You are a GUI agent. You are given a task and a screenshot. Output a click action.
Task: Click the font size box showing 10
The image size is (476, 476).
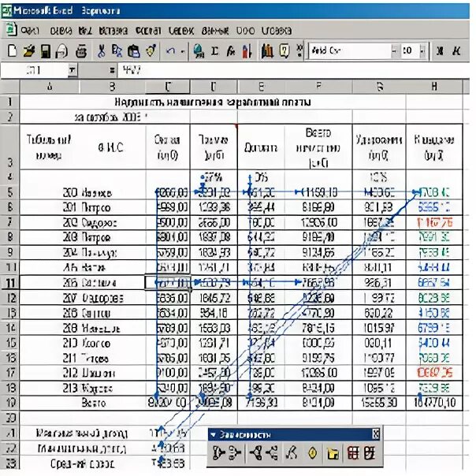[x=410, y=50]
